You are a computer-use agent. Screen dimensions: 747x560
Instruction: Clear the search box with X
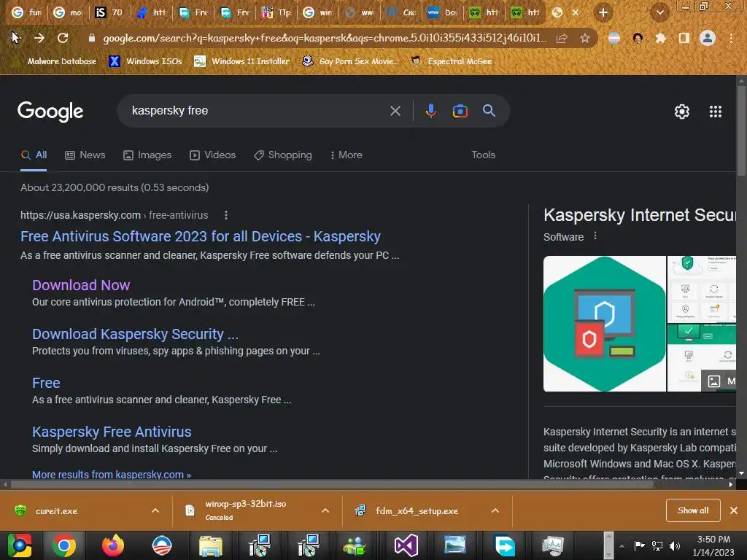pyautogui.click(x=395, y=111)
